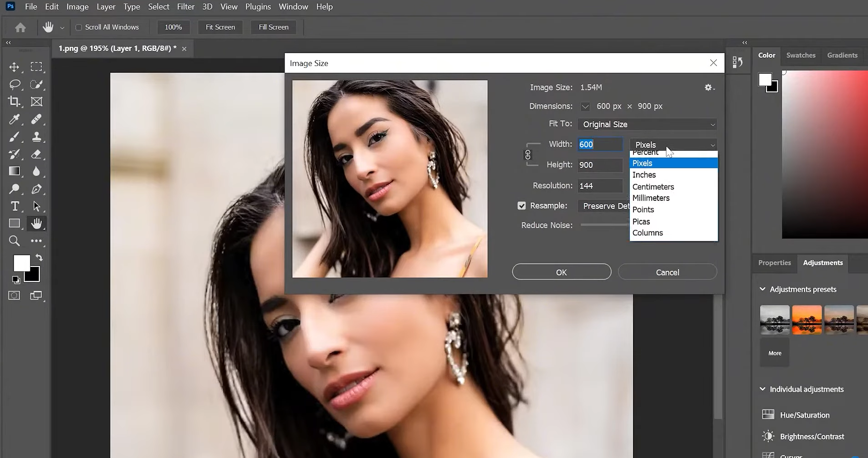The width and height of the screenshot is (868, 458).
Task: Select the Clone Stamp tool
Action: [x=36, y=137]
